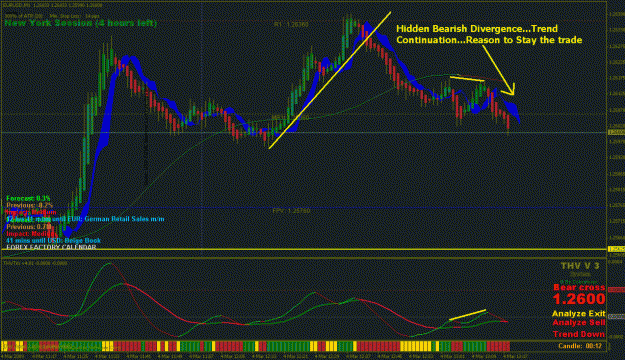Image resolution: width=625 pixels, height=360 pixels.
Task: Click the 'New York Session (4 hours left)' label
Action: click(81, 23)
